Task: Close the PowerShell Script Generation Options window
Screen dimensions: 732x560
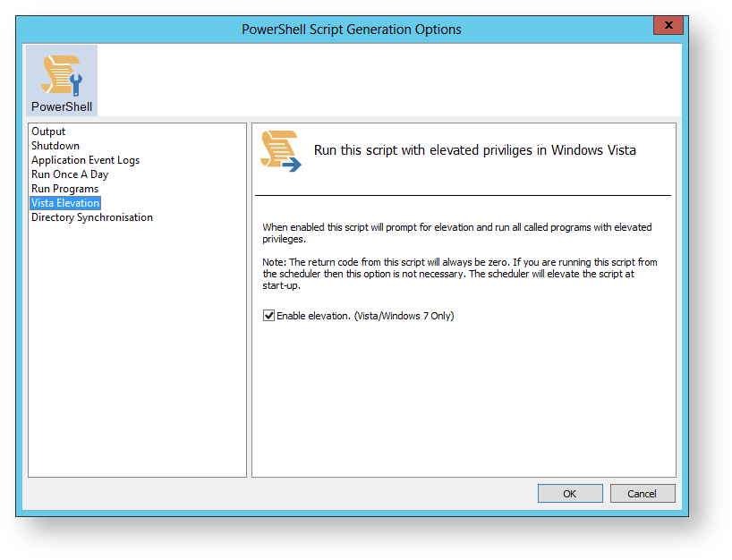Action: pyautogui.click(x=668, y=25)
